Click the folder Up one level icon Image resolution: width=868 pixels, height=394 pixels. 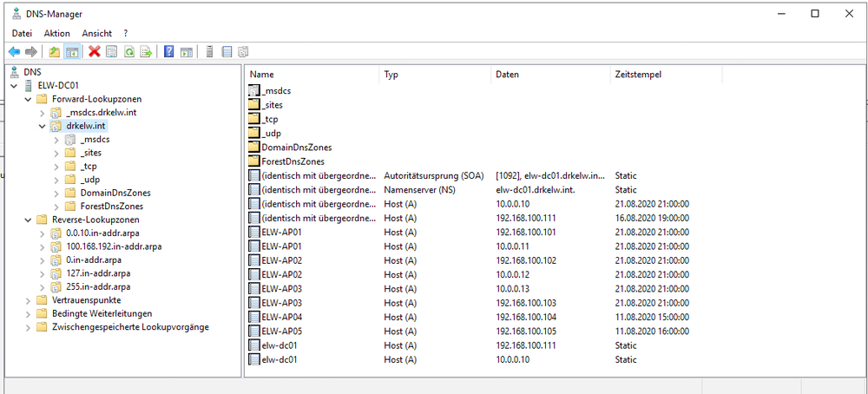pos(55,52)
